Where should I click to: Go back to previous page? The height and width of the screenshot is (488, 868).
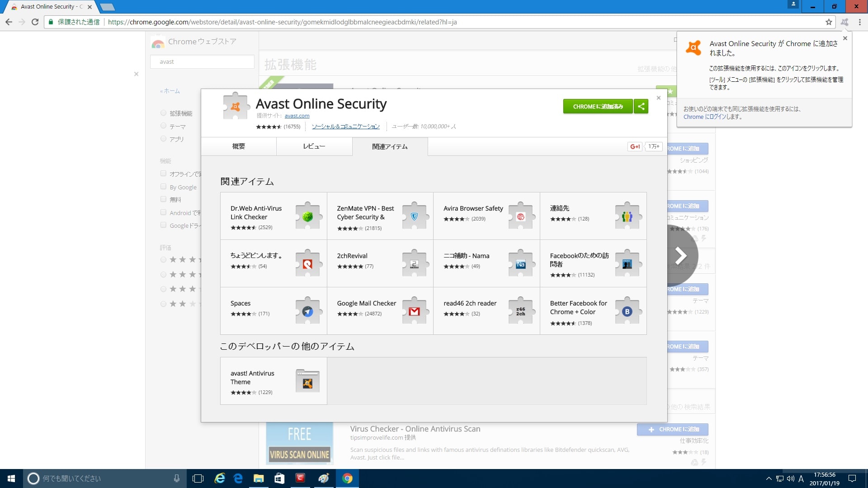(9, 22)
